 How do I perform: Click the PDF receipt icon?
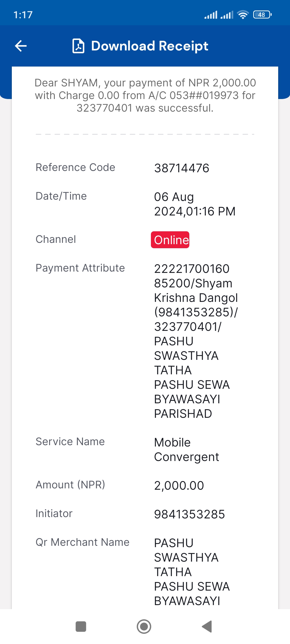[x=78, y=46]
